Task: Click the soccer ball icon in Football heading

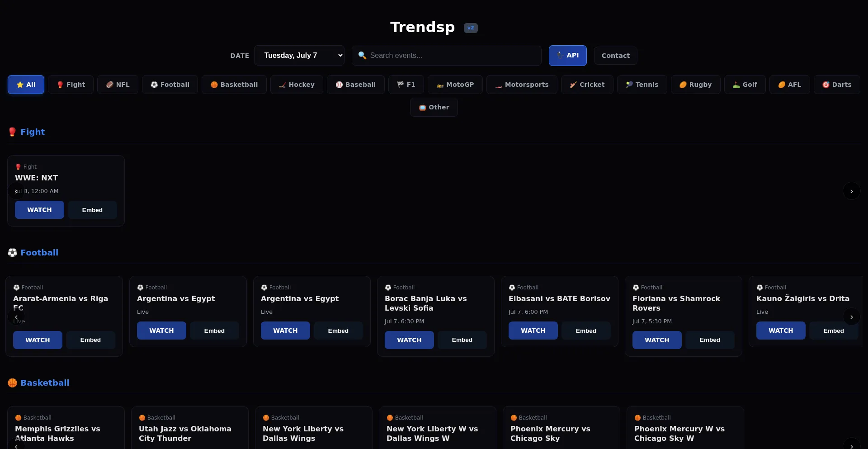Action: (x=12, y=253)
